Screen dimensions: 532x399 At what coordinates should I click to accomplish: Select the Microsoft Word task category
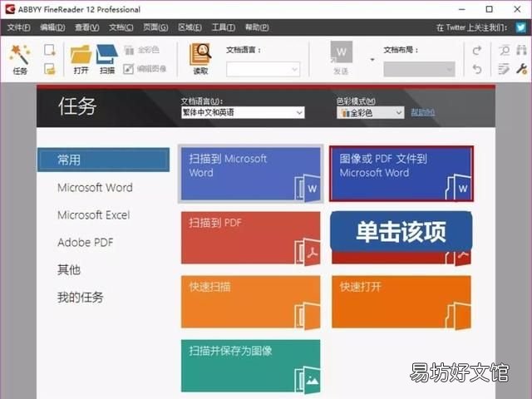click(95, 188)
